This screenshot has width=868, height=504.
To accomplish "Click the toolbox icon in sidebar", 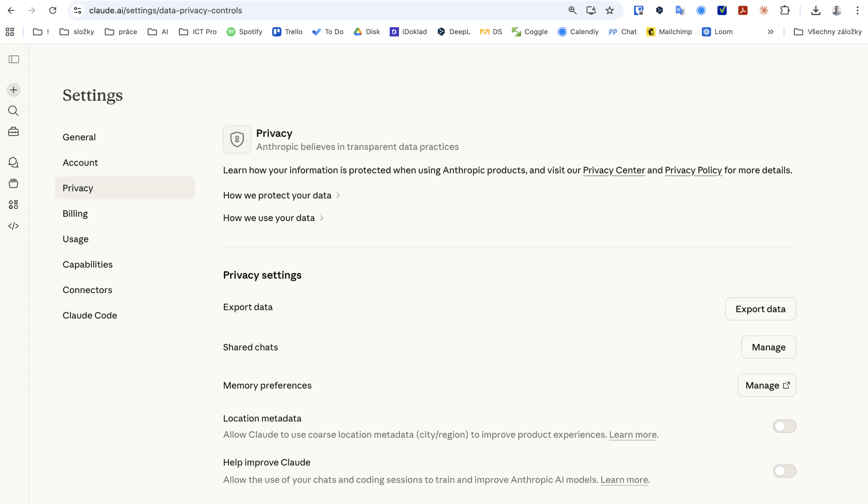I will tap(14, 132).
